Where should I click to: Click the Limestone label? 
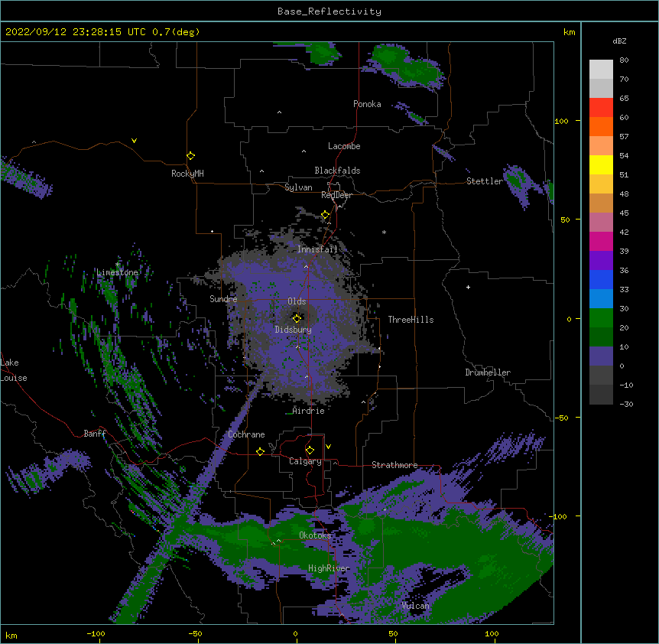[x=117, y=272]
